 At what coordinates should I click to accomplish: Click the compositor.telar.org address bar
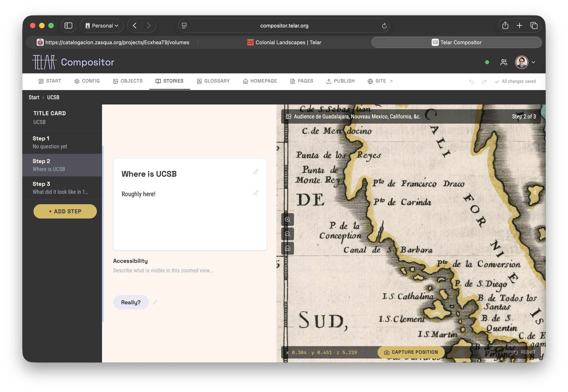pyautogui.click(x=284, y=26)
